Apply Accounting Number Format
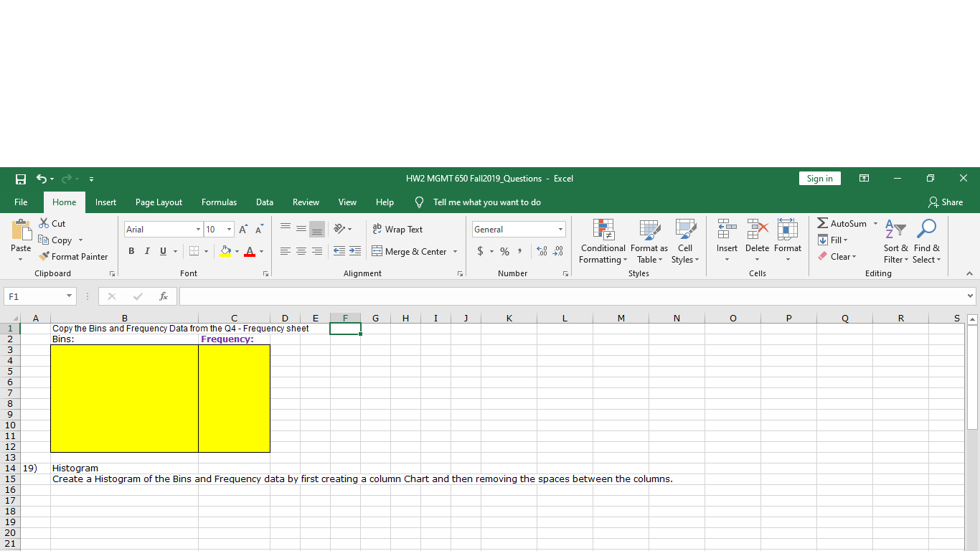Viewport: 980px width, 551px height. (480, 251)
